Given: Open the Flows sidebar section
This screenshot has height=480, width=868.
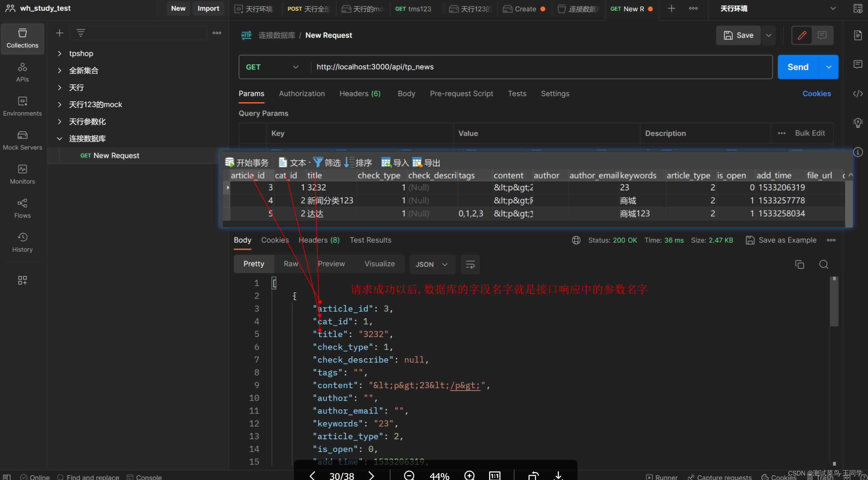Looking at the screenshot, I should pyautogui.click(x=22, y=208).
